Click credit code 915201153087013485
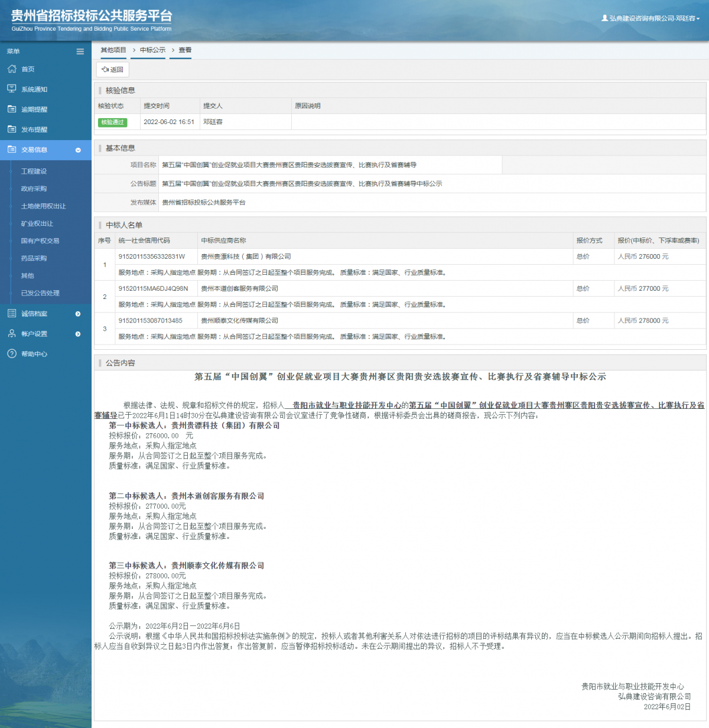 (151, 320)
